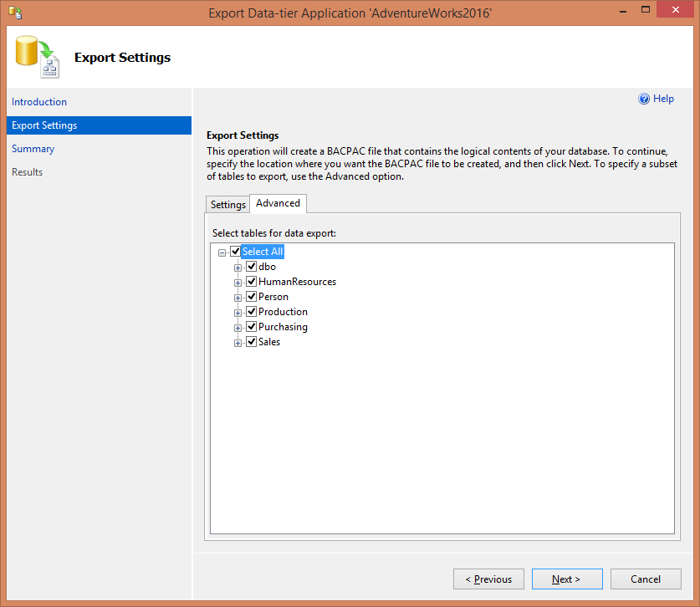Disable the Sales schema checkbox

251,342
